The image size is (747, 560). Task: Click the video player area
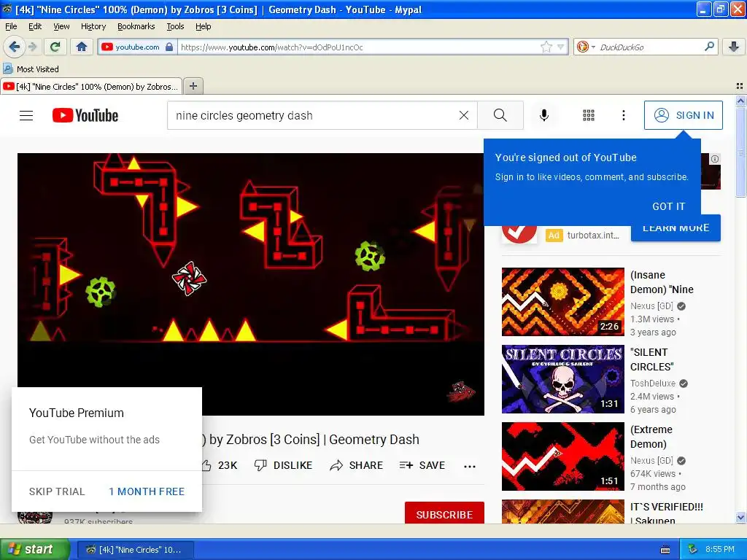[251, 284]
